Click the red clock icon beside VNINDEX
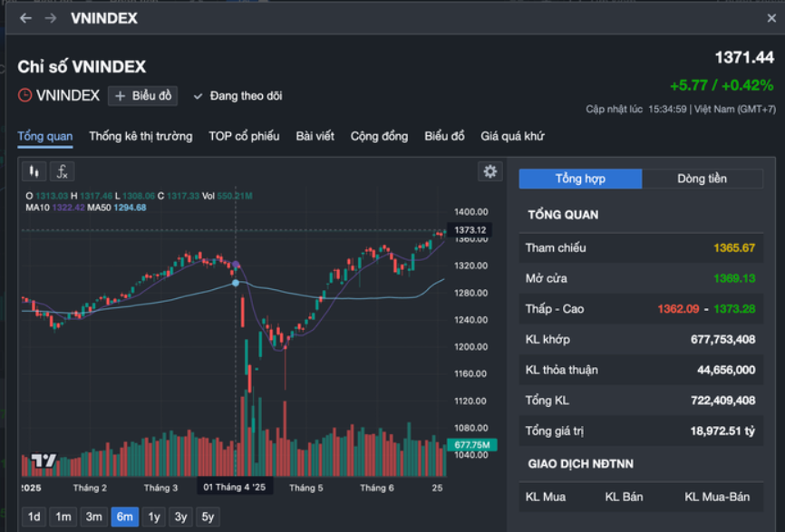The height and width of the screenshot is (532, 785). (24, 95)
